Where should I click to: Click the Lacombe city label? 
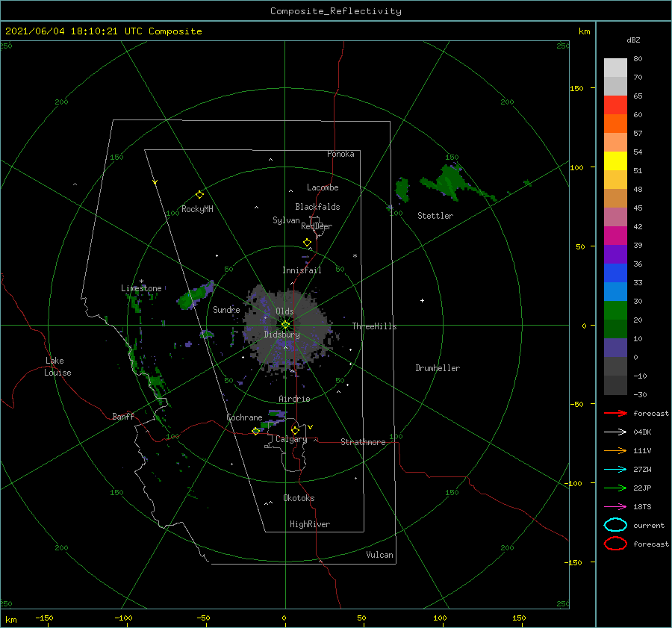click(x=323, y=187)
